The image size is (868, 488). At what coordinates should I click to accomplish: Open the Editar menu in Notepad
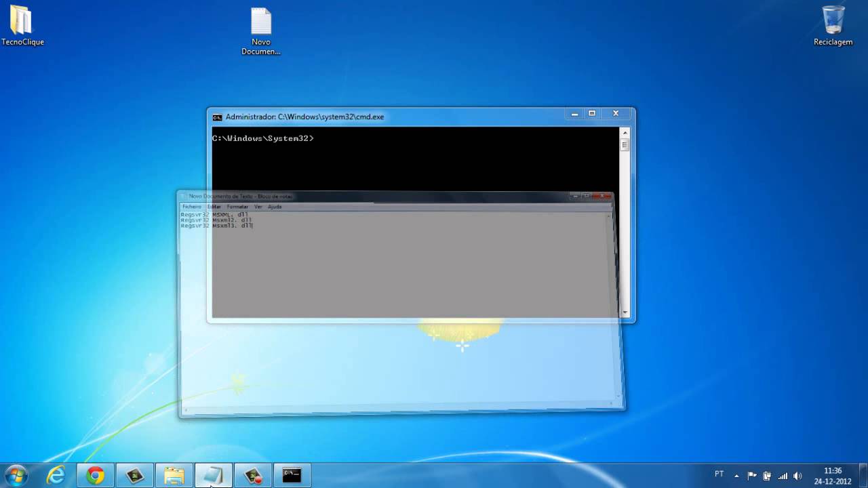[x=214, y=207]
